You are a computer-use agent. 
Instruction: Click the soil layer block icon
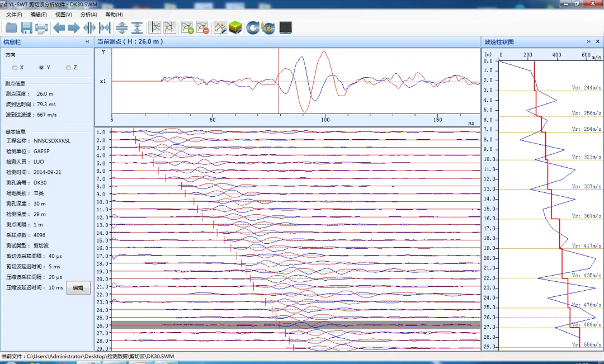pos(235,27)
